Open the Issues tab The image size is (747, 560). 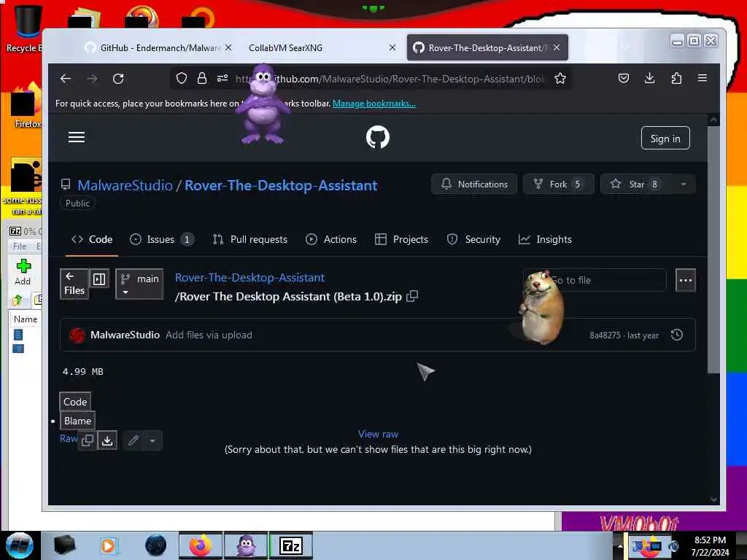click(x=162, y=239)
